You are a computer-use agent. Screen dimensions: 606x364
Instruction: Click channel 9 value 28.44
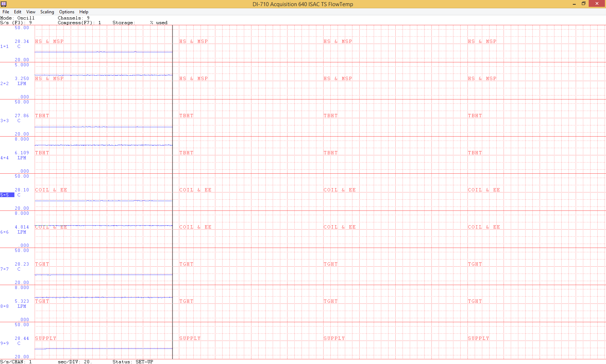click(22, 339)
